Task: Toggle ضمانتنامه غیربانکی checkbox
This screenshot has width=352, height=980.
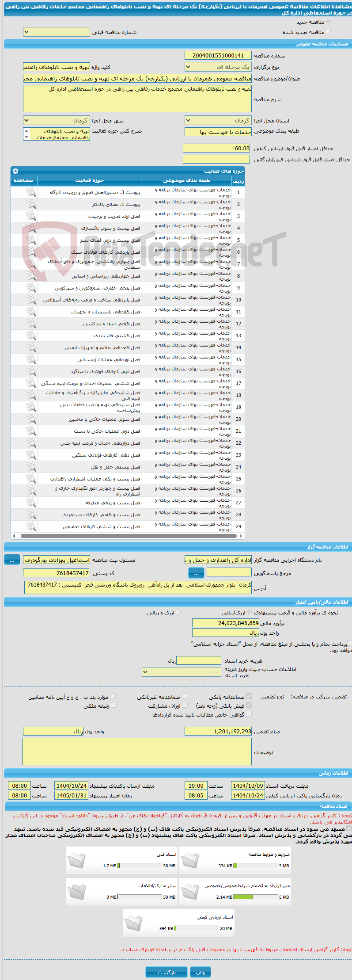Action: pos(185,696)
